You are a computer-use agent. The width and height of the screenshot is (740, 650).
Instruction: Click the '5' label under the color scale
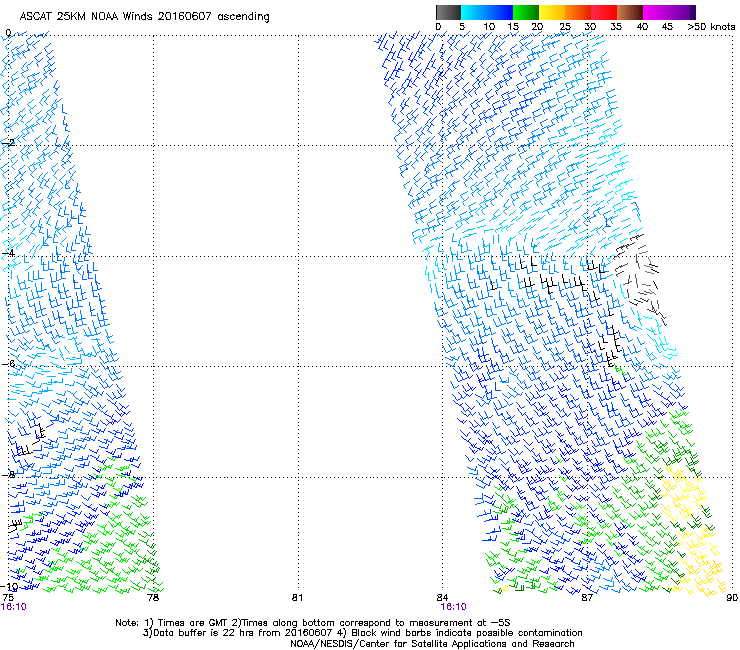(462, 27)
